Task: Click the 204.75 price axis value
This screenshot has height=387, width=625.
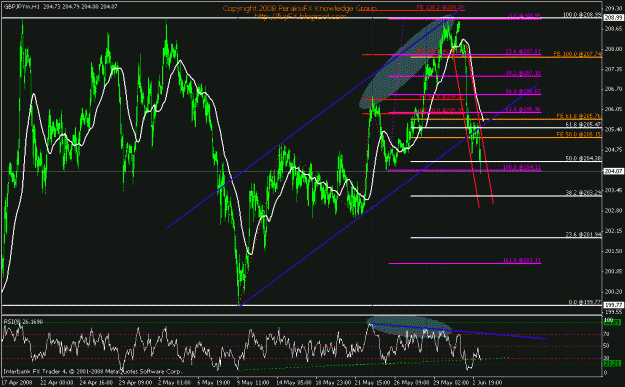Action: (x=613, y=150)
